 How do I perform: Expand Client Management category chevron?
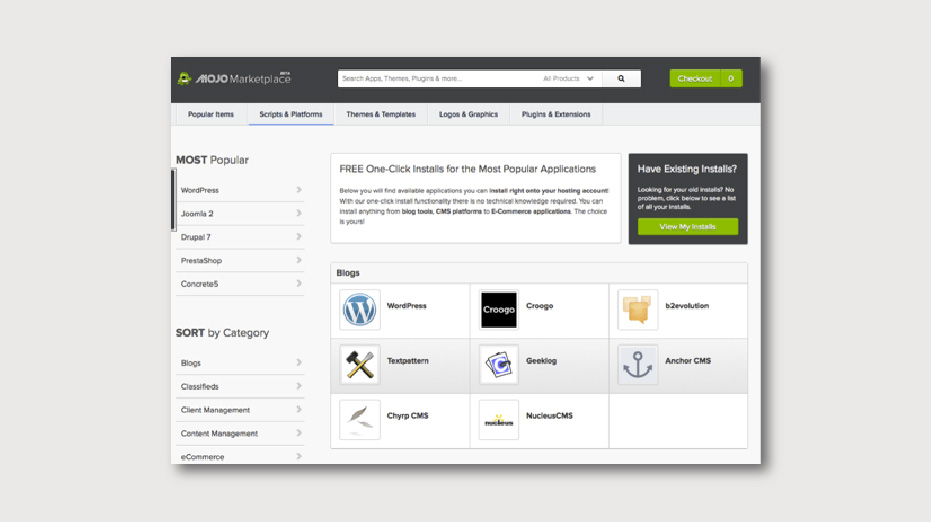point(299,410)
